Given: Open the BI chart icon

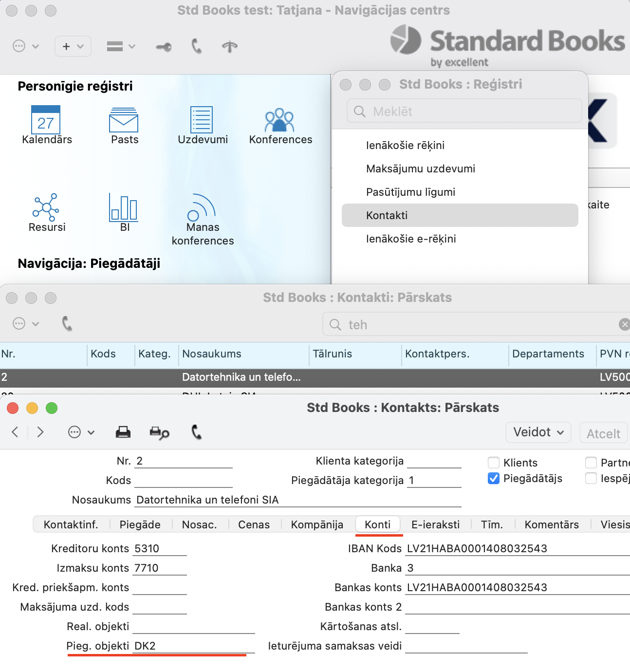Looking at the screenshot, I should [x=124, y=207].
